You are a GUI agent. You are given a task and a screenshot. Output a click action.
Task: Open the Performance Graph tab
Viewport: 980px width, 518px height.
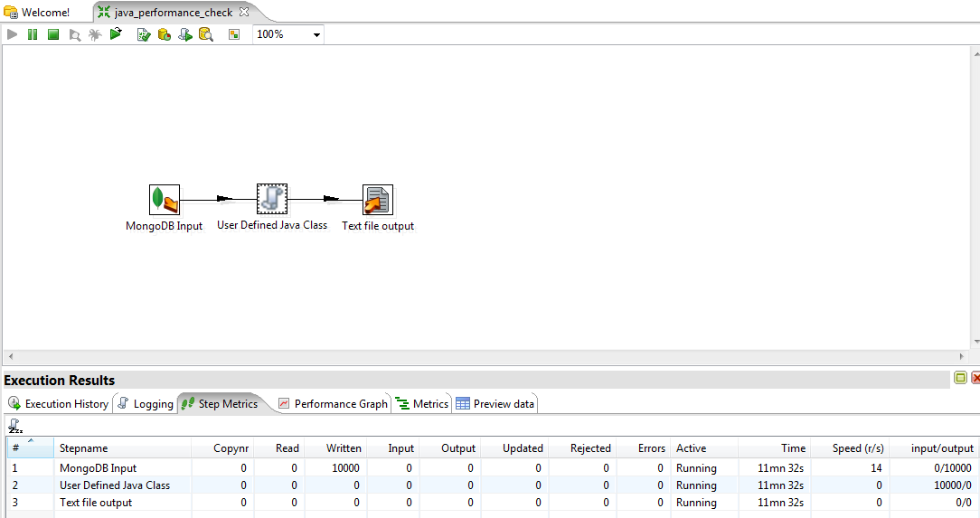click(x=333, y=404)
